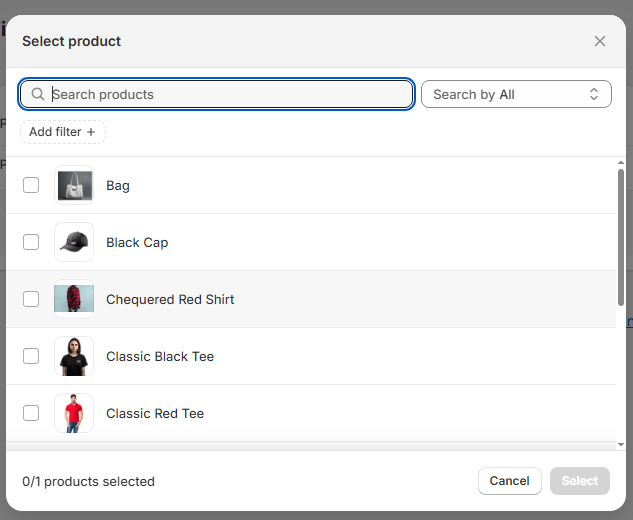This screenshot has height=520, width=633.
Task: Focus the Search products input field
Action: point(230,94)
